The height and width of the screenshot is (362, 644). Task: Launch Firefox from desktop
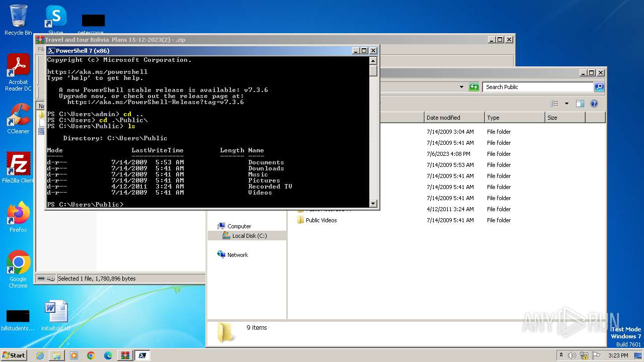pos(19,217)
